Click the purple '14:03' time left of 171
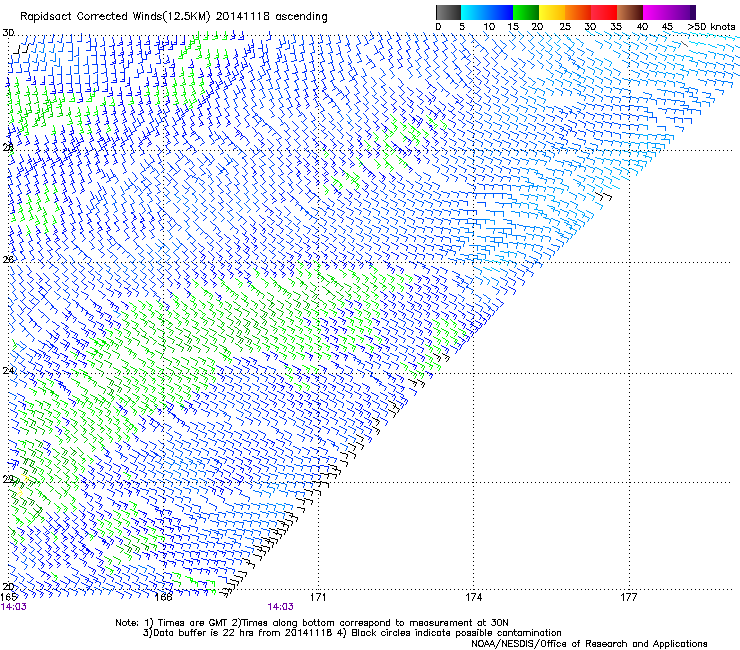The width and height of the screenshot is (740, 650). point(280,607)
